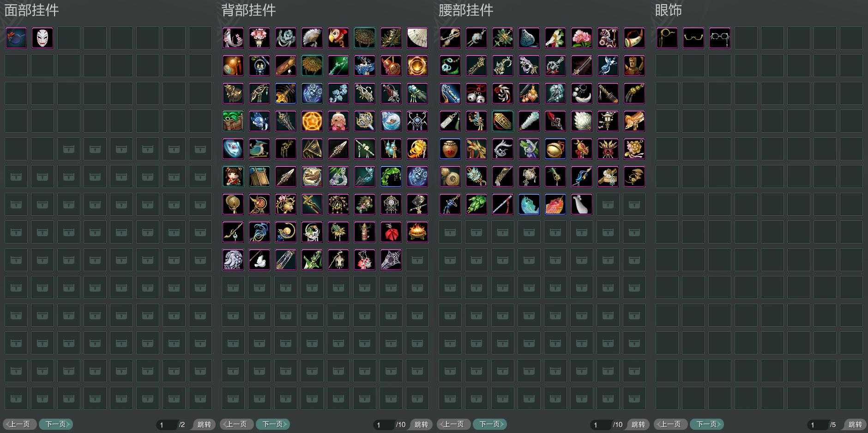Pick the red parrot back pendant

coord(338,38)
